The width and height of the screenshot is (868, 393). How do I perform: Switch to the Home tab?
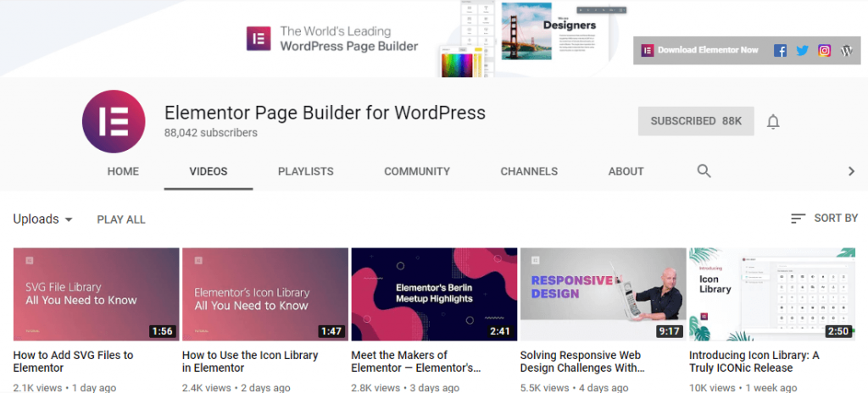(x=123, y=172)
